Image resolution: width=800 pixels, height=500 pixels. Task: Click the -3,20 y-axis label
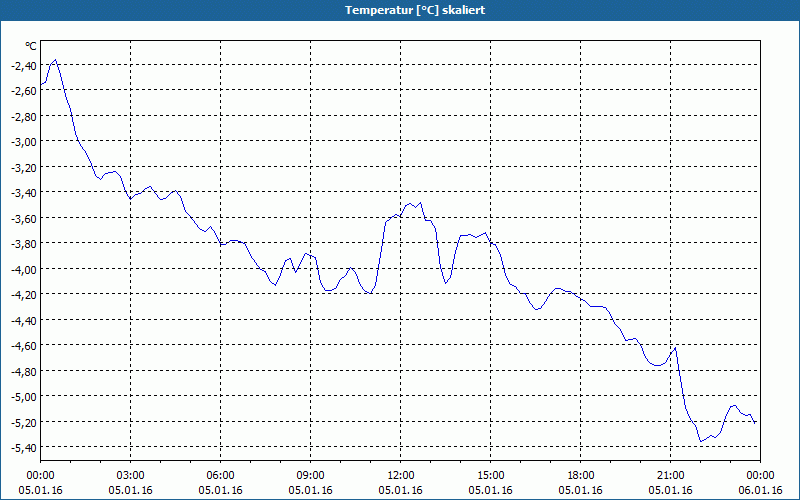coord(23,167)
